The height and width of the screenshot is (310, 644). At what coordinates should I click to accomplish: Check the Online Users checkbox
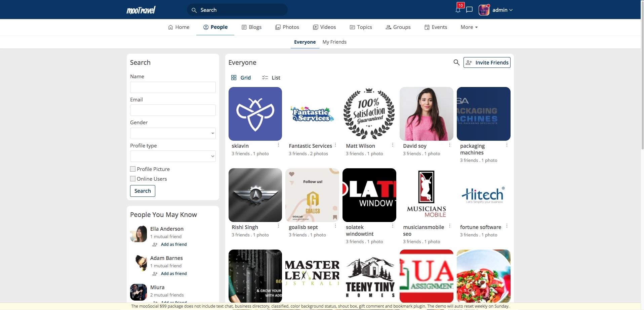coord(133,179)
